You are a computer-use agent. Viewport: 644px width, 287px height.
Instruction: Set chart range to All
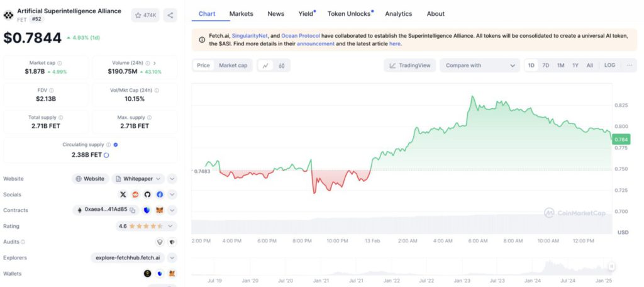pos(590,65)
